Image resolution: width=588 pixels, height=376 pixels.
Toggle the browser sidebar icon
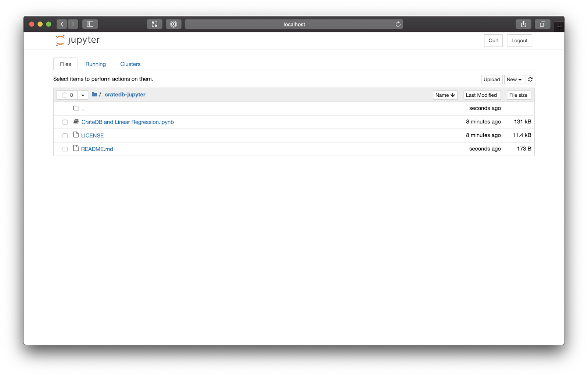coord(90,24)
